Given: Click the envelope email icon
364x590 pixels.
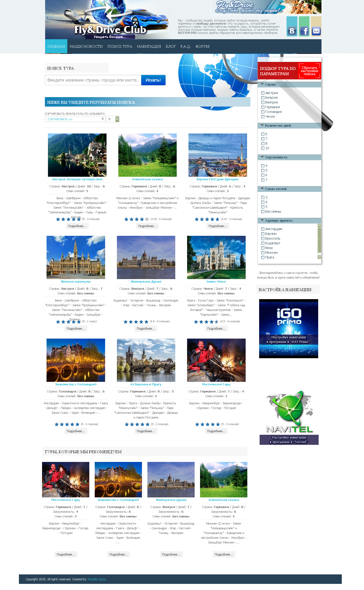Looking at the screenshot, I should (x=316, y=31).
